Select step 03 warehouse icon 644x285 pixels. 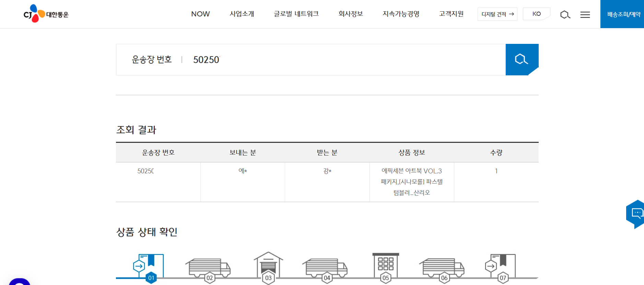268,267
